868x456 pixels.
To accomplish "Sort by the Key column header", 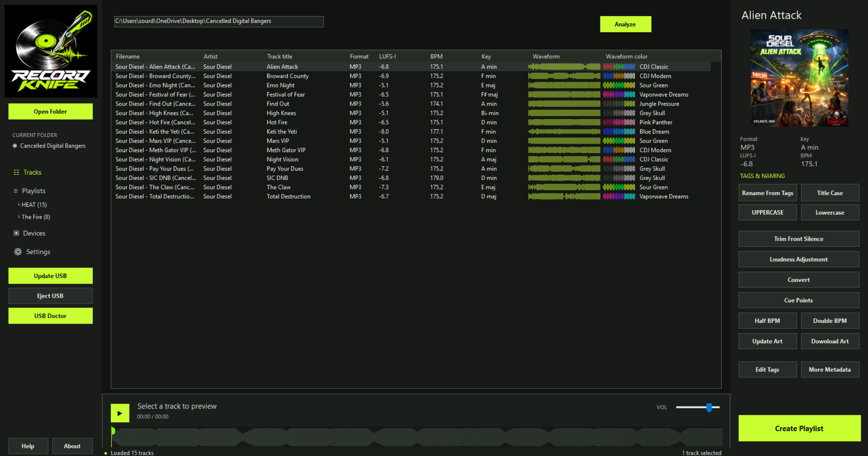I will coord(486,56).
